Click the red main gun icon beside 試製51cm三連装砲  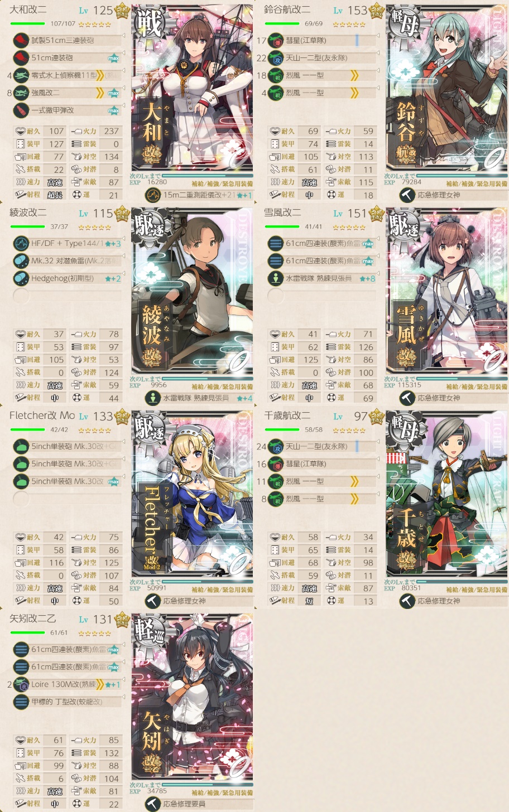(21, 40)
